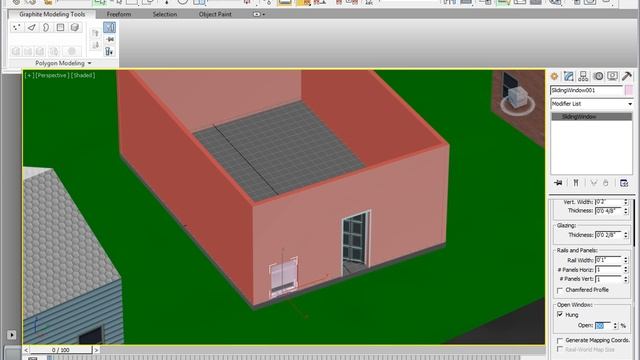Step time slider forward with right arrow
This screenshot has width=640, height=360.
click(x=96, y=350)
